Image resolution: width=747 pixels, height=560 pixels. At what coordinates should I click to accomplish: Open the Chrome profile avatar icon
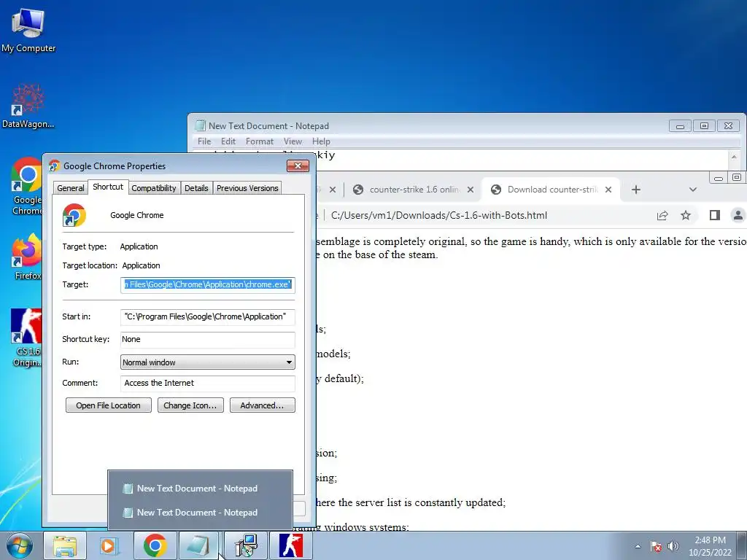(x=738, y=215)
